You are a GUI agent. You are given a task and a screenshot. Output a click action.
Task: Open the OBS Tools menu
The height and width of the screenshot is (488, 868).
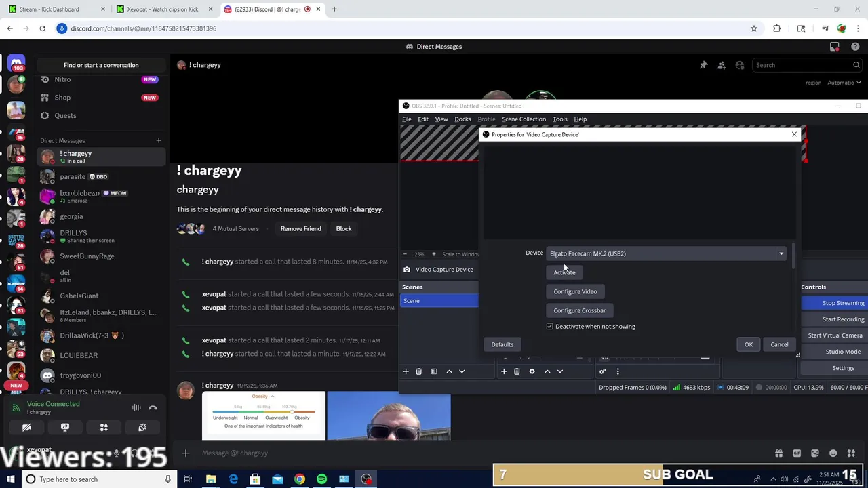[559, 119]
